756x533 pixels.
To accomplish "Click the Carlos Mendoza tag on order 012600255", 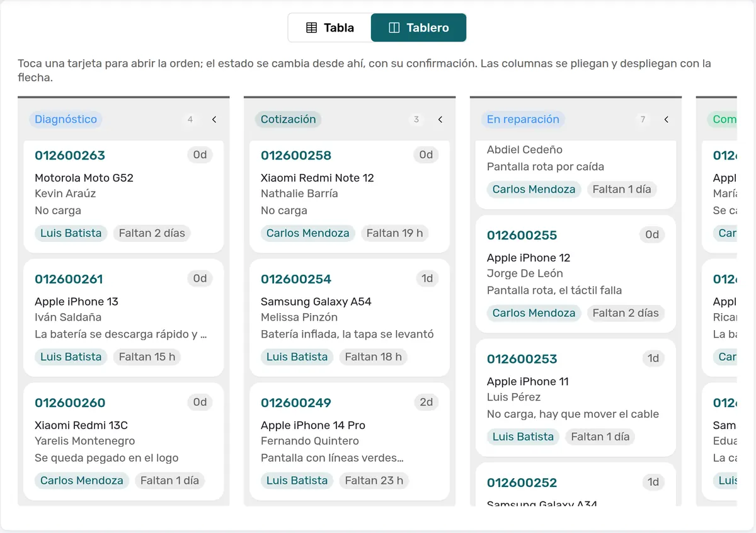I will [x=534, y=313].
